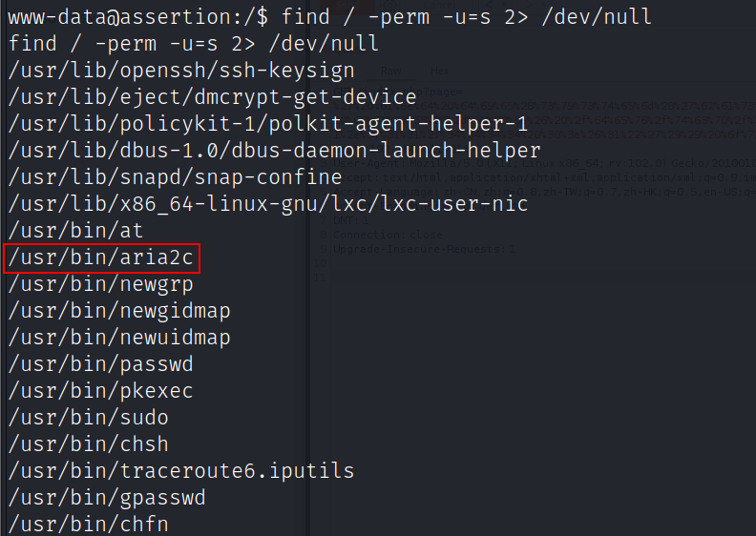
Task: Click the /usr/bin/passwd output line
Action: click(101, 364)
